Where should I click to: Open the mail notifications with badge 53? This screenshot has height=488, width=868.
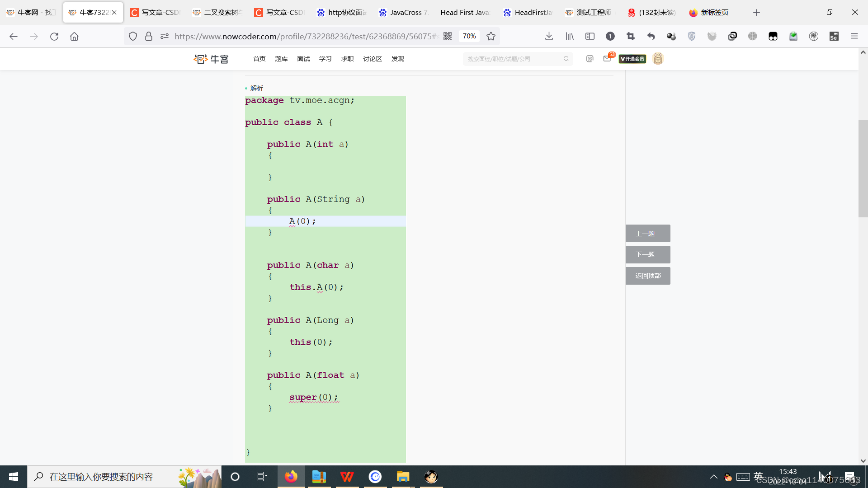tap(607, 58)
